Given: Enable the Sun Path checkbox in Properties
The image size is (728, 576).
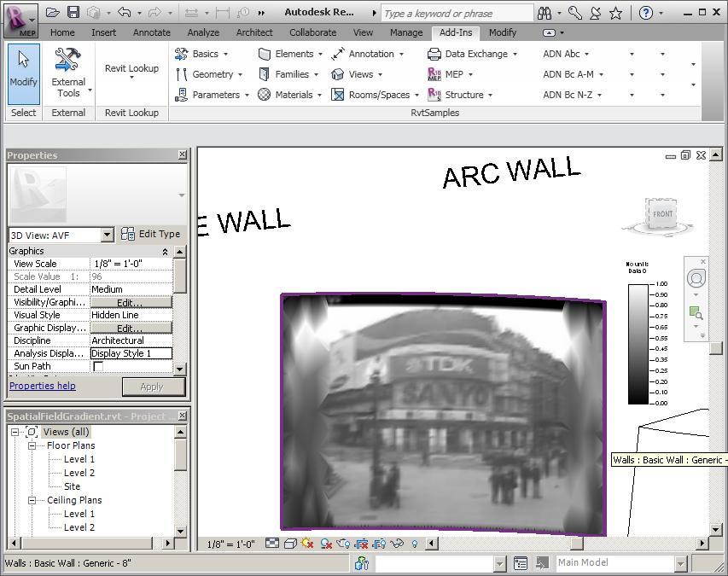Looking at the screenshot, I should click(98, 365).
